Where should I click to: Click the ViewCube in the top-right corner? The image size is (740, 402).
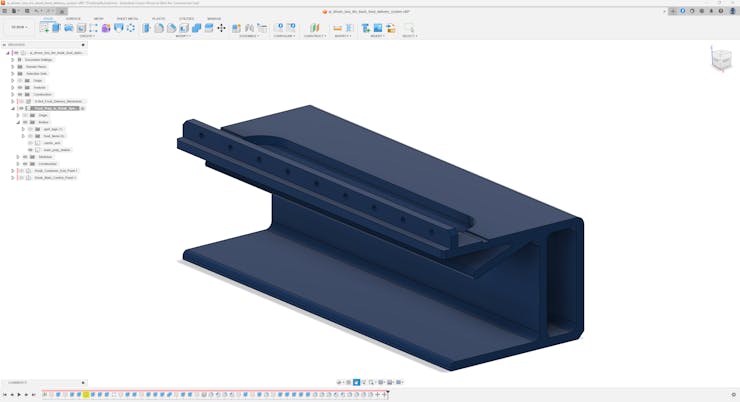[720, 60]
